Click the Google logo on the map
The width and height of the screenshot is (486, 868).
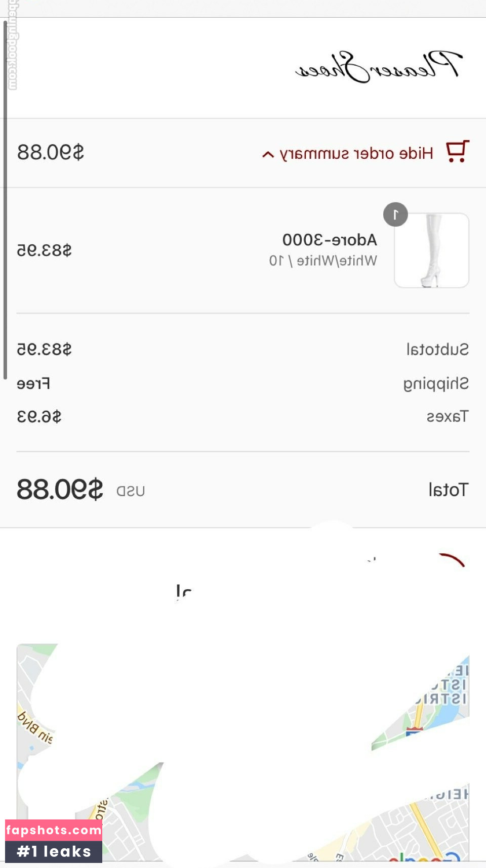[424, 858]
